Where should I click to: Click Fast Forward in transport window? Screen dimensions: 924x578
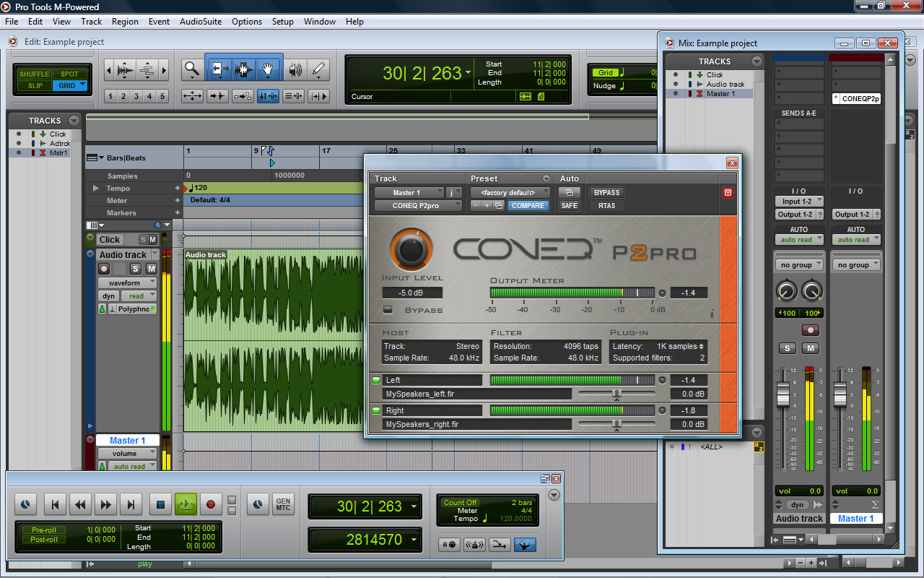(105, 504)
